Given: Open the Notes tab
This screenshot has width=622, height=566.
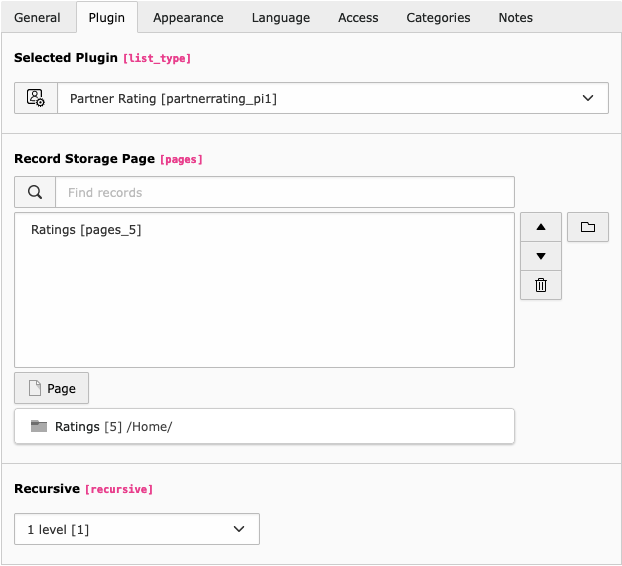Looking at the screenshot, I should click(515, 17).
